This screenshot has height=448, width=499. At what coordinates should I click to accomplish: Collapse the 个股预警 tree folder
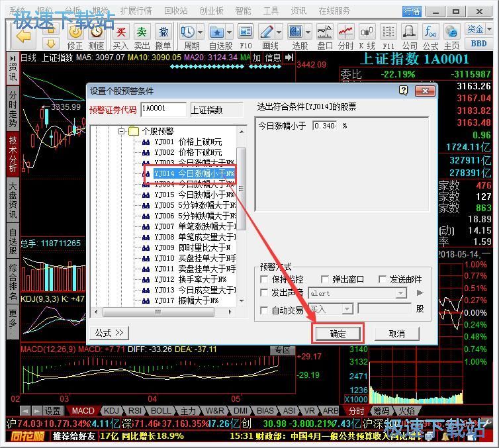click(122, 131)
